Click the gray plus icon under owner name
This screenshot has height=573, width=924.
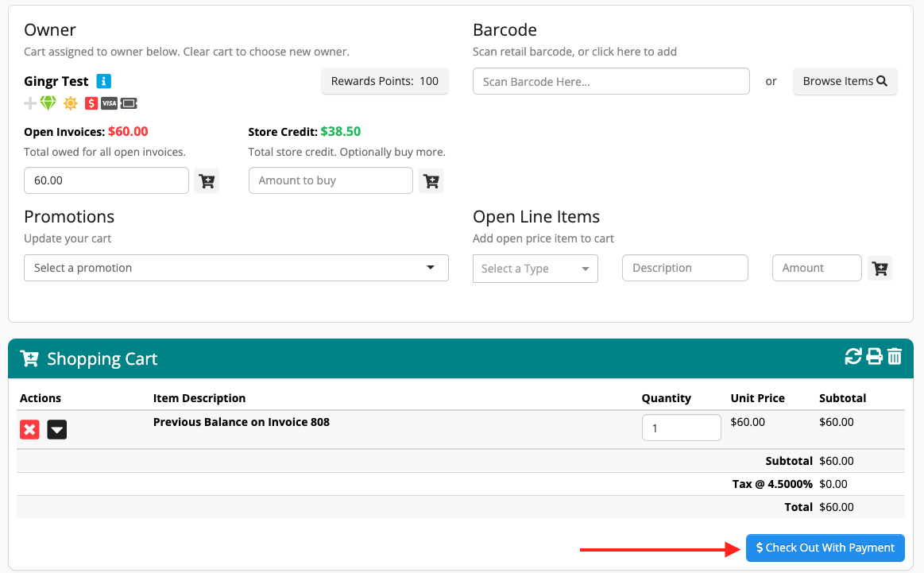point(30,104)
